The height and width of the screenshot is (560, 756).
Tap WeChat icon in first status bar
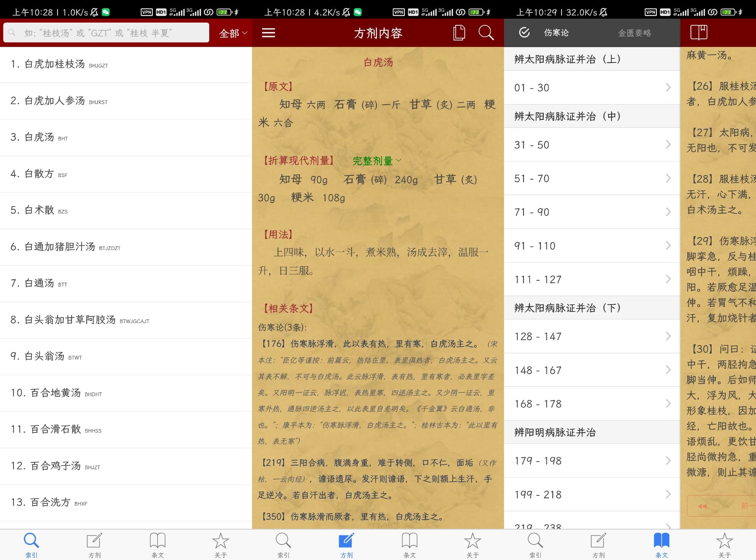105,12
